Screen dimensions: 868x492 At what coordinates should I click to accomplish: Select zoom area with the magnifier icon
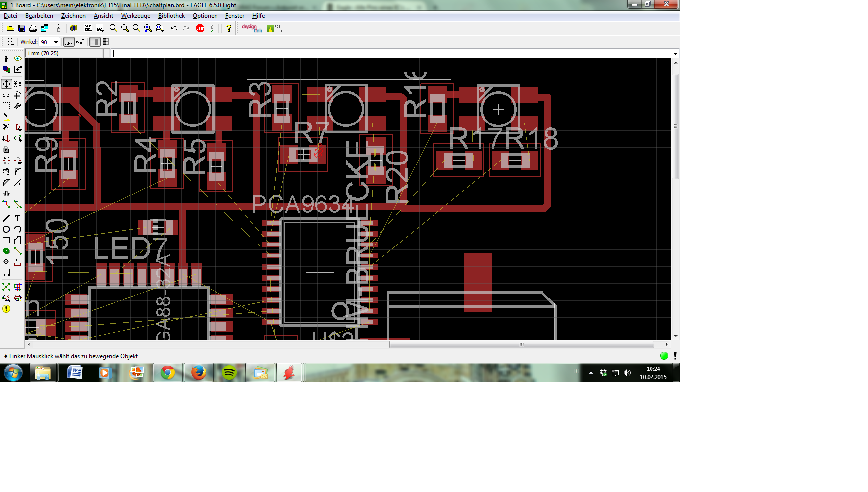[x=160, y=29]
